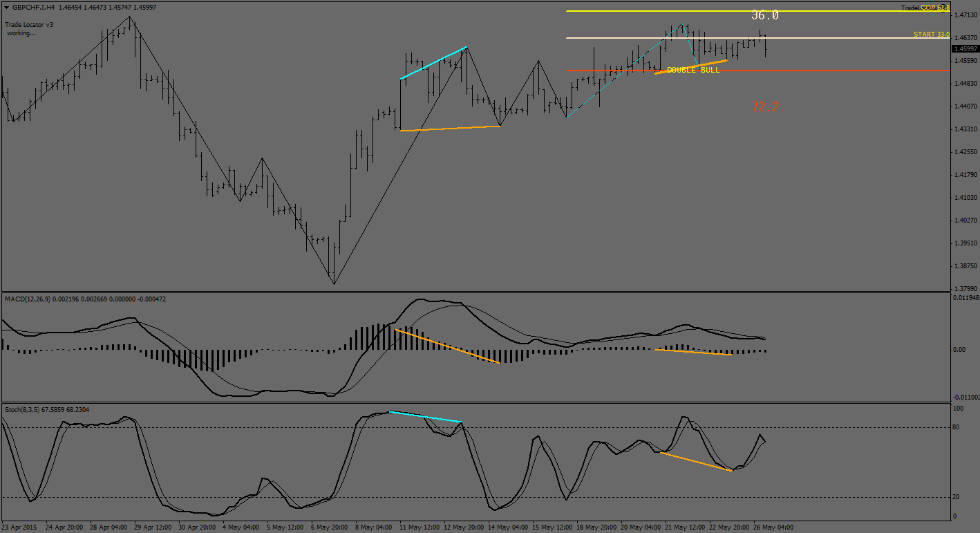Screen dimensions: 980x533
Task: Click the 1.47130 price scale label
Action: pos(964,15)
